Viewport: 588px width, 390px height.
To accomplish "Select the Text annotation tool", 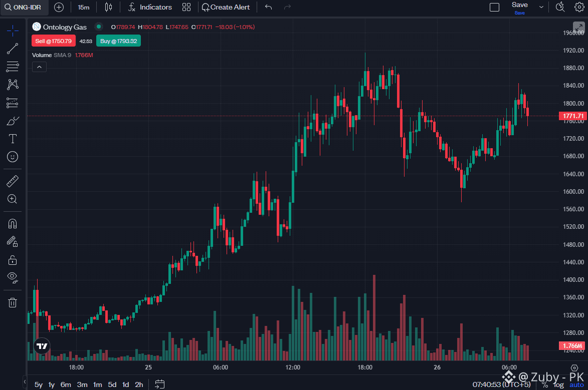I will [x=13, y=139].
